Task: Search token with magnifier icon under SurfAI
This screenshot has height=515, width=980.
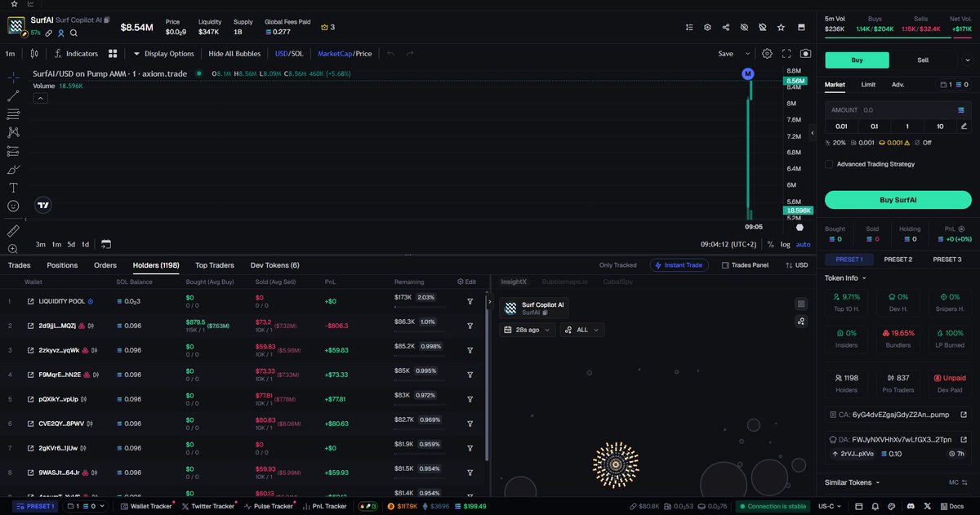Action: click(73, 33)
